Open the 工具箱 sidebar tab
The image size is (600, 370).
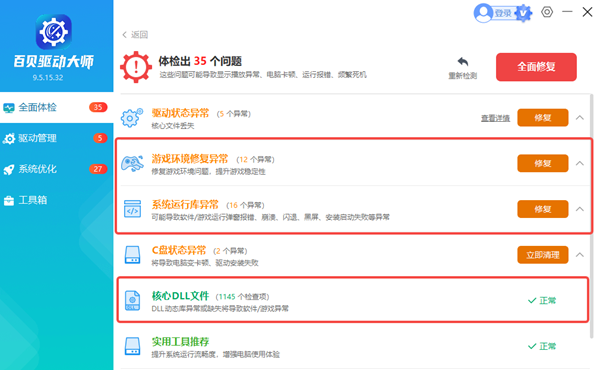[x=57, y=200]
